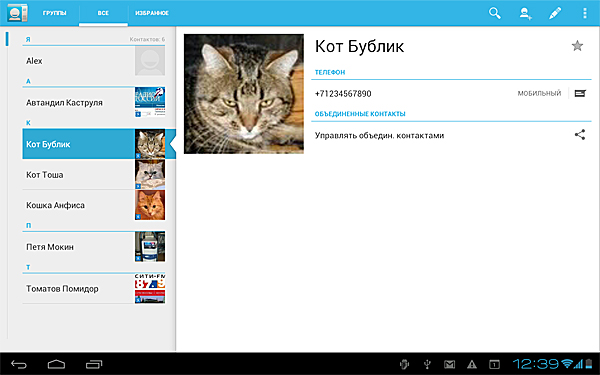Viewport: 600px width, 375px height.
Task: Open contact Кошка Анфиса
Action: tap(94, 205)
